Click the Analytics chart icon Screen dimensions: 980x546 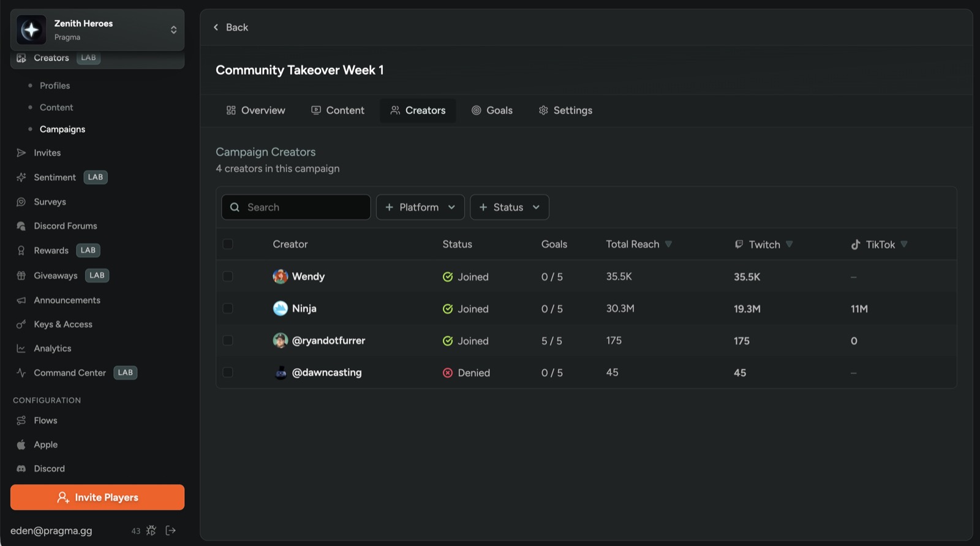point(21,348)
